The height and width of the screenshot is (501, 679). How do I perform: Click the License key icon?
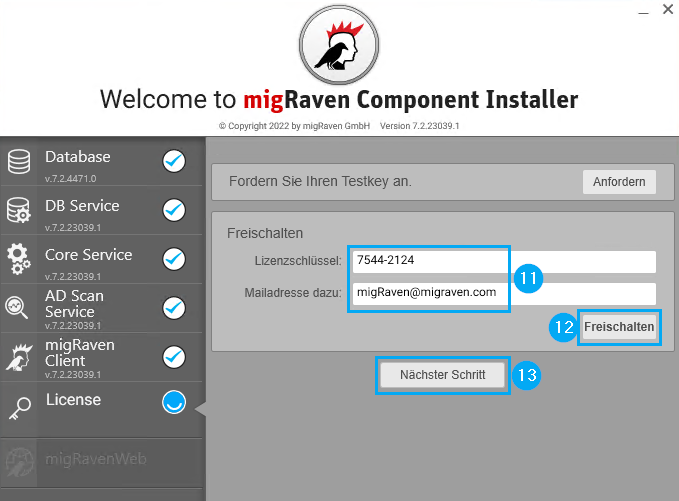[x=20, y=408]
